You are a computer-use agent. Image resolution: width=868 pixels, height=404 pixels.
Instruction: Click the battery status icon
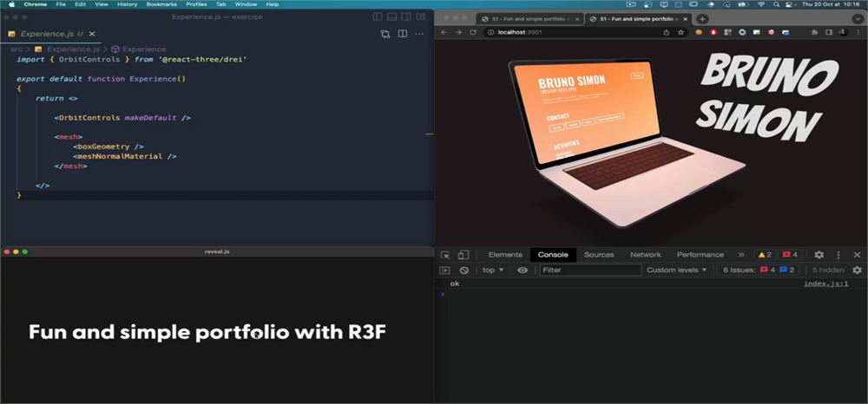click(x=744, y=3)
